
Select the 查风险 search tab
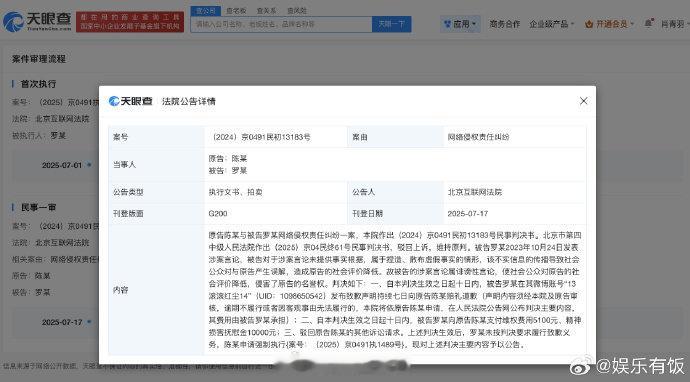click(x=297, y=11)
